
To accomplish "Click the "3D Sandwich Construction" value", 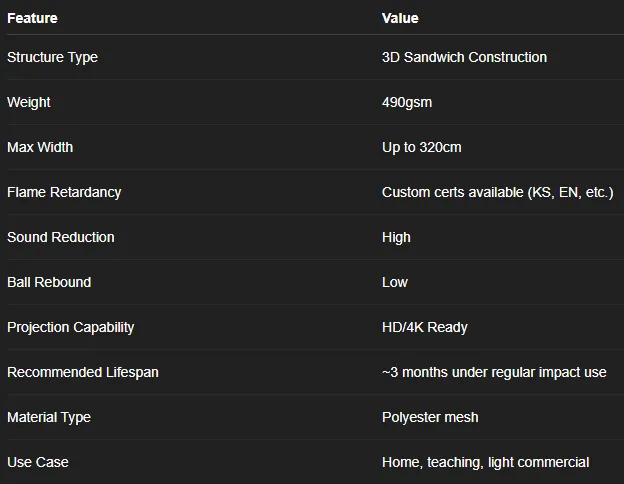I will pyautogui.click(x=464, y=57).
